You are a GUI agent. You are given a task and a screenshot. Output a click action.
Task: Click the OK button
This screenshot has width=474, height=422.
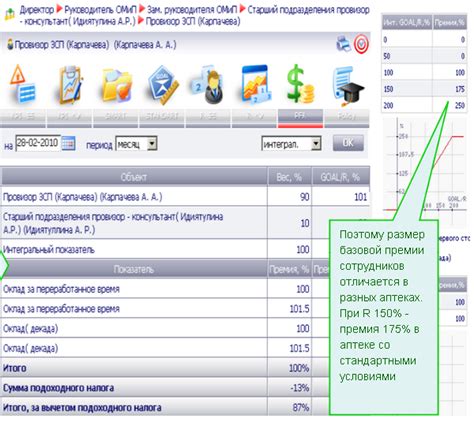(x=348, y=143)
